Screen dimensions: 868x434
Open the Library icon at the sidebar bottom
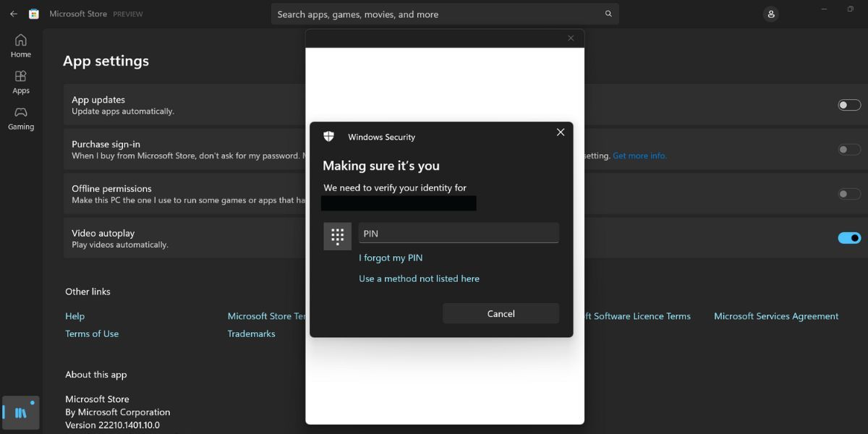click(x=21, y=412)
